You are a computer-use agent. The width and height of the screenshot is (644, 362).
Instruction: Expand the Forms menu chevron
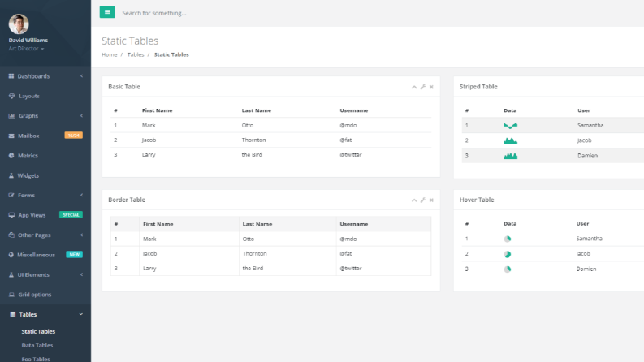[81, 196]
